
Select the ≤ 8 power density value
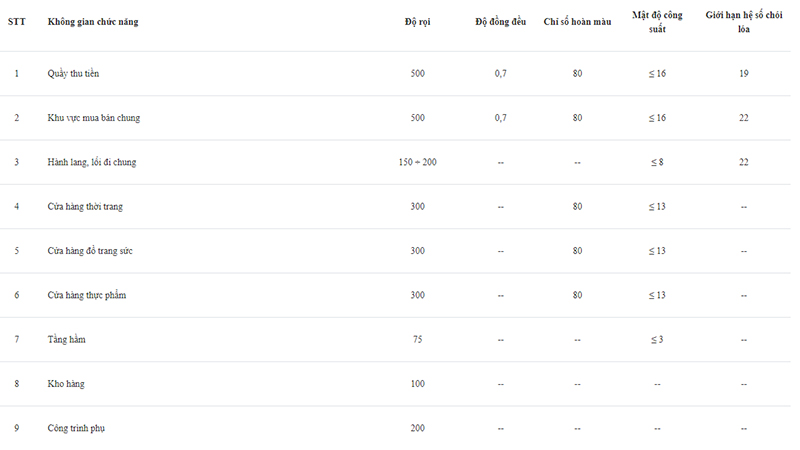pyautogui.click(x=657, y=162)
